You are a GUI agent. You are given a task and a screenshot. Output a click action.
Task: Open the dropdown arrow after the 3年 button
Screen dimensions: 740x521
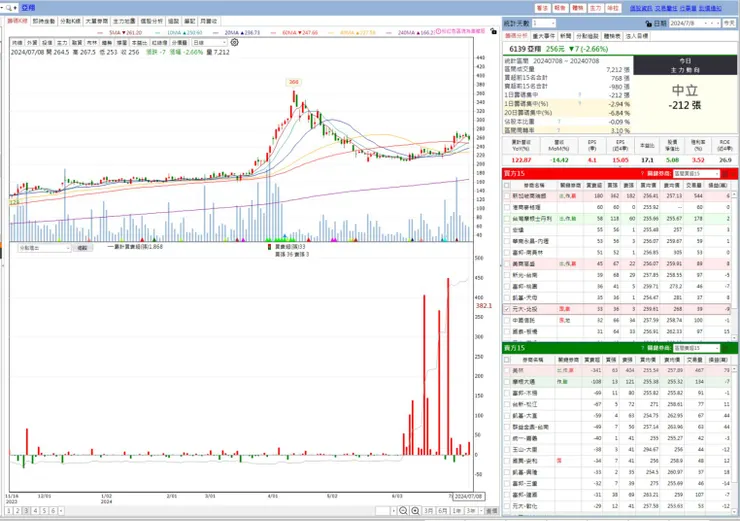tap(481, 511)
